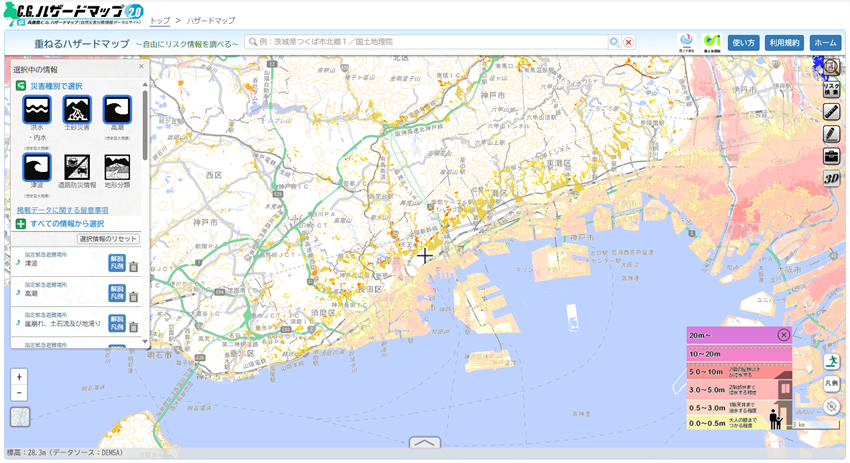Expand the bottom panel chevron arrow
The width and height of the screenshot is (850, 463).
425,443
